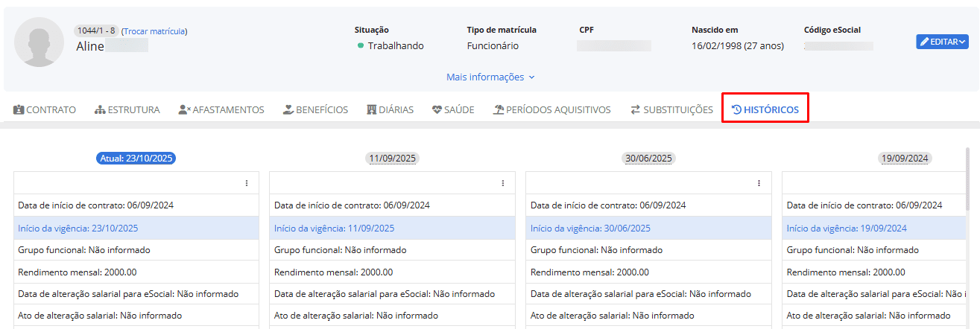Select the 30/06/2025 history date badge

[648, 158]
